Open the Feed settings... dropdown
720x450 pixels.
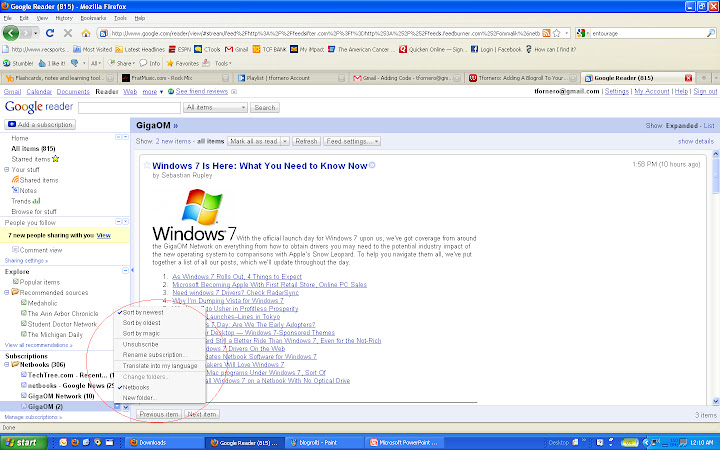352,141
